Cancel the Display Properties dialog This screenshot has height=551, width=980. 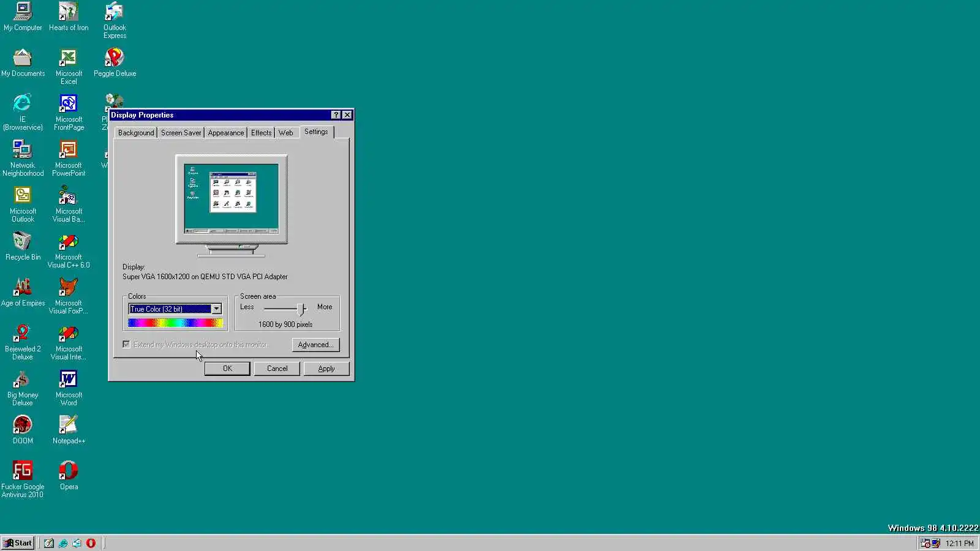click(x=277, y=369)
